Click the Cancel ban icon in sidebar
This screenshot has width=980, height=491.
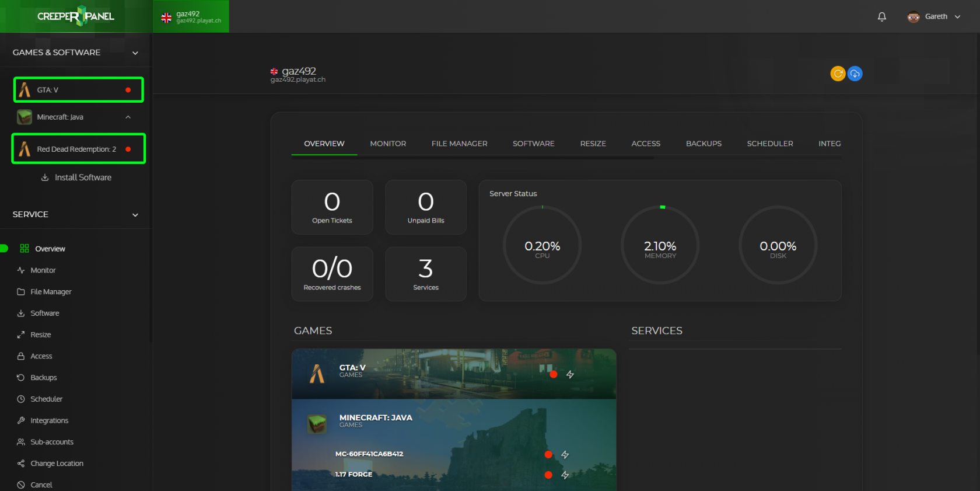pyautogui.click(x=21, y=485)
